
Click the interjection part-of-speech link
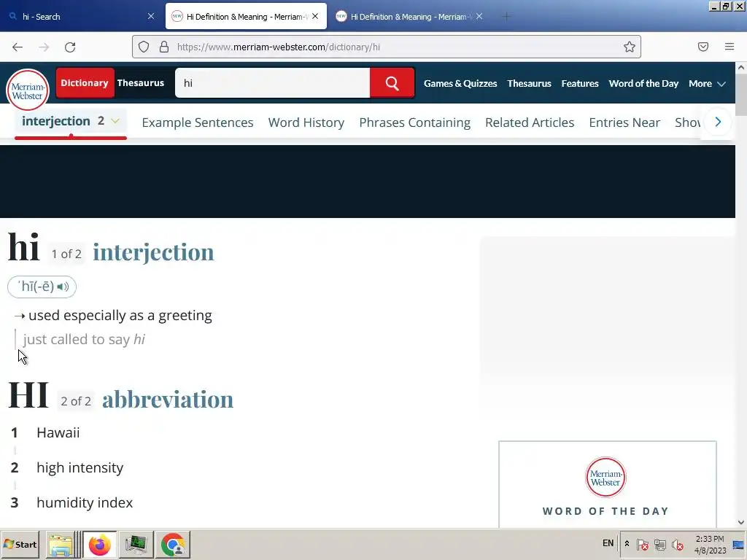tap(153, 252)
